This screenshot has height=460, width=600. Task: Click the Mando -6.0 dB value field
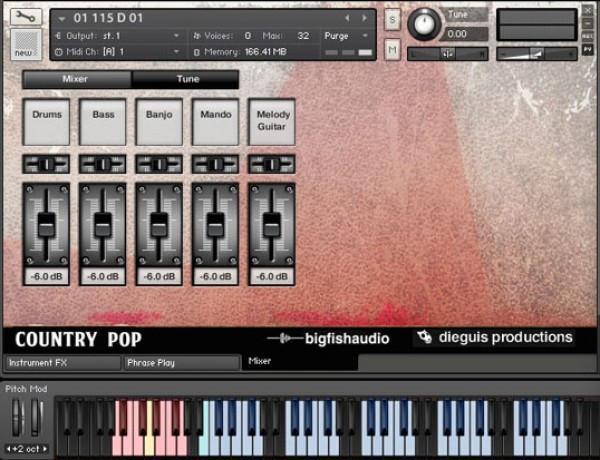216,276
